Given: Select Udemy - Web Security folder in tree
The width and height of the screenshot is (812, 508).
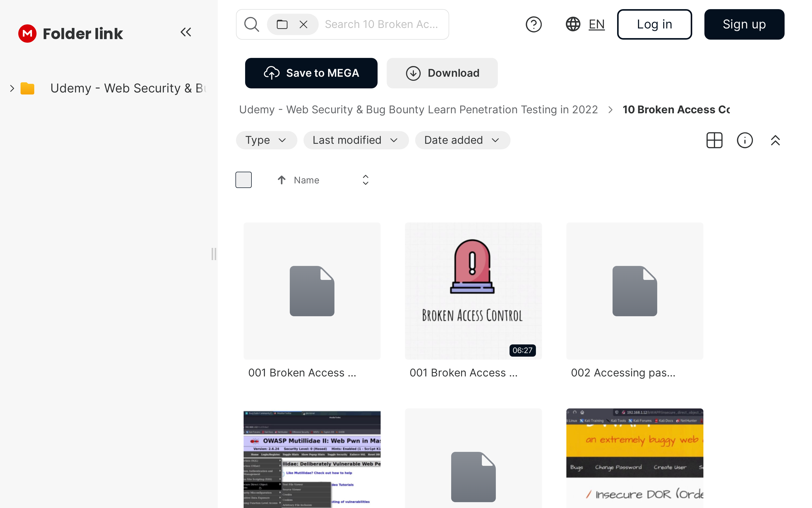Looking at the screenshot, I should pyautogui.click(x=128, y=88).
